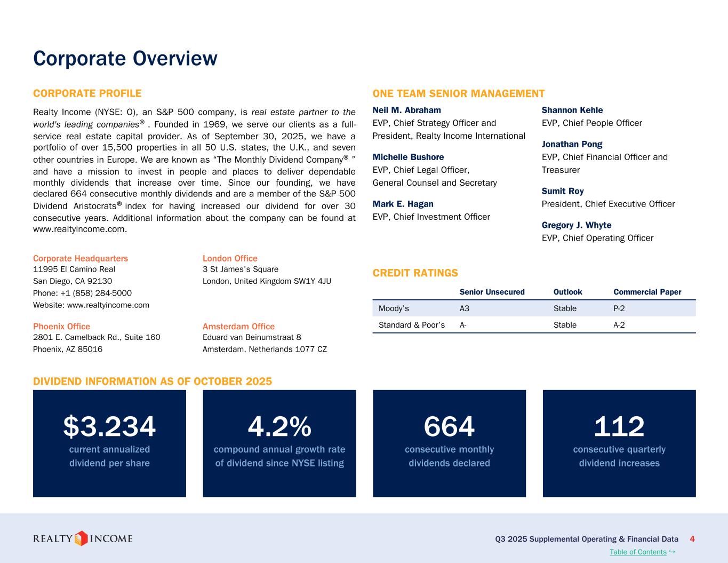Click the Realty Income building logo icon
Image resolution: width=728 pixels, height=563 pixels.
[x=81, y=538]
